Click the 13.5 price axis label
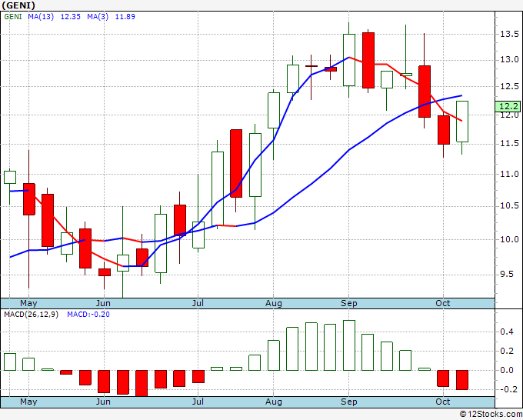 click(x=509, y=34)
